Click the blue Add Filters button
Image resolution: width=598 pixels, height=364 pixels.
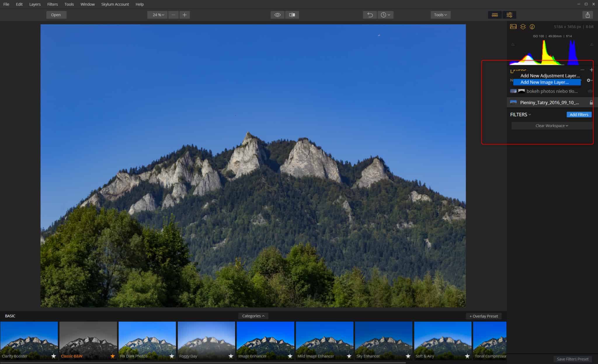(x=579, y=115)
